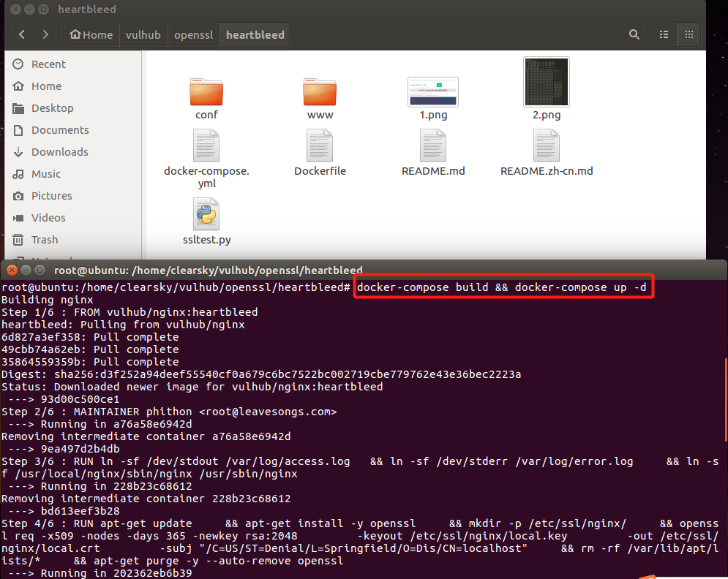Close the heartbleed Files window
This screenshot has height=579, width=728.
[x=15, y=9]
